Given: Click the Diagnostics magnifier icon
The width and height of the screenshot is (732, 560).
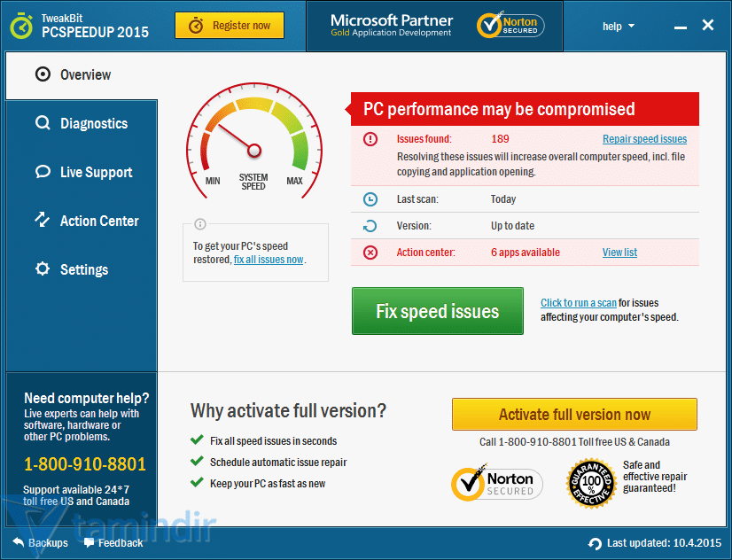Looking at the screenshot, I should tap(43, 123).
